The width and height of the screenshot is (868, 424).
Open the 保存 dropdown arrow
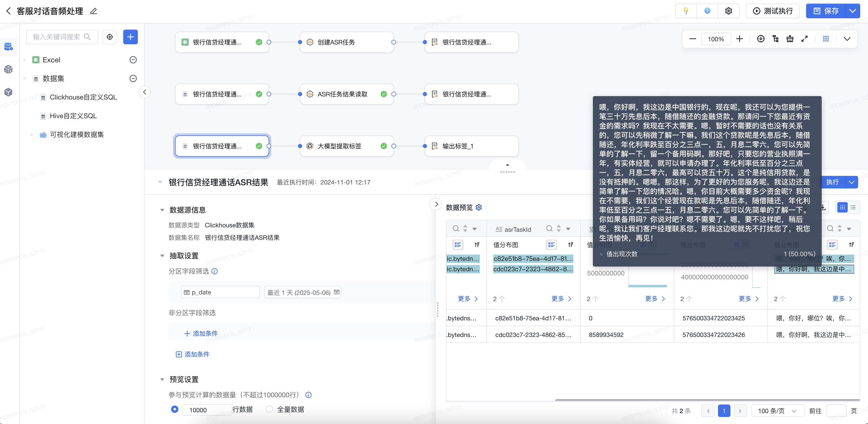coord(852,11)
